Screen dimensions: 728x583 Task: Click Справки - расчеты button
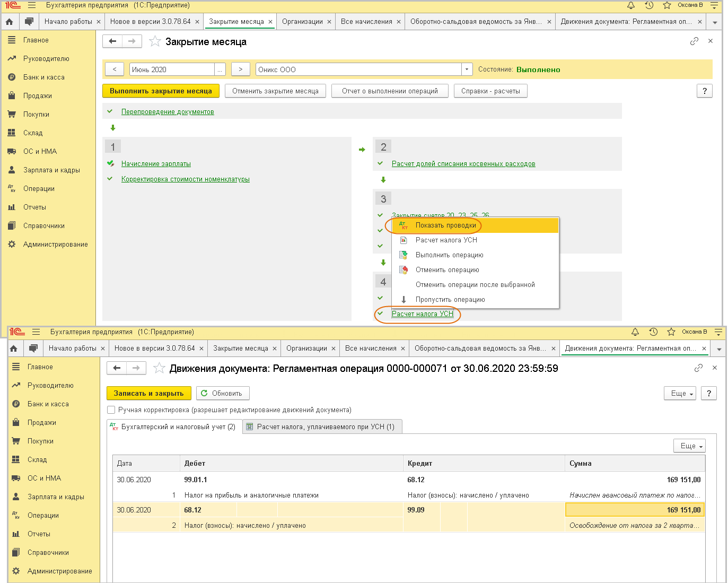pyautogui.click(x=490, y=91)
